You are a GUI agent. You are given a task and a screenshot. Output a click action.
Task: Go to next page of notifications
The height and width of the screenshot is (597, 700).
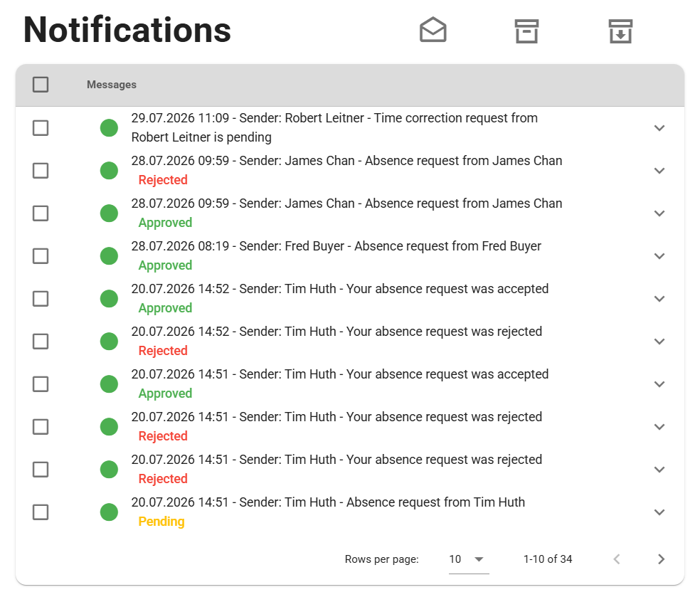tap(661, 559)
